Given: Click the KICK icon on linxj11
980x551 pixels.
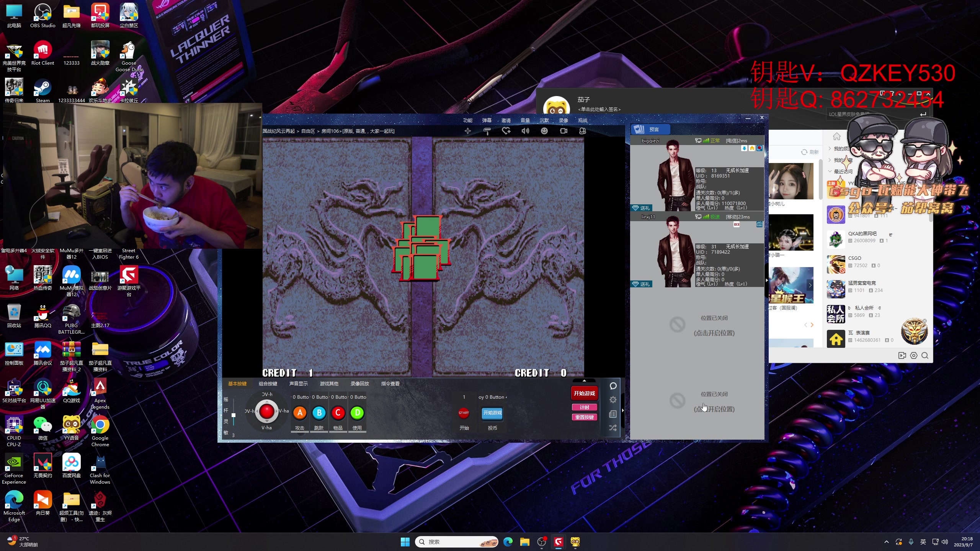Looking at the screenshot, I should [x=737, y=225].
